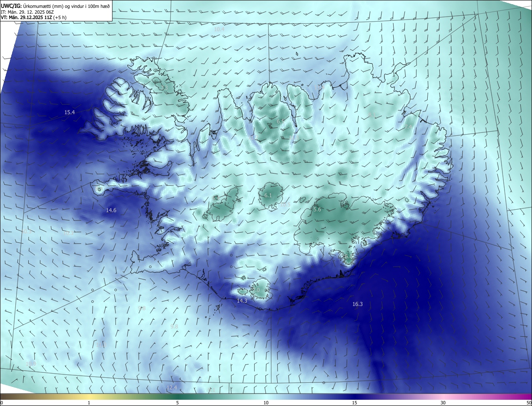
Task: Select the VT valid time line '29.12.2025 11Z (+5 h)'
Action: [43, 17]
